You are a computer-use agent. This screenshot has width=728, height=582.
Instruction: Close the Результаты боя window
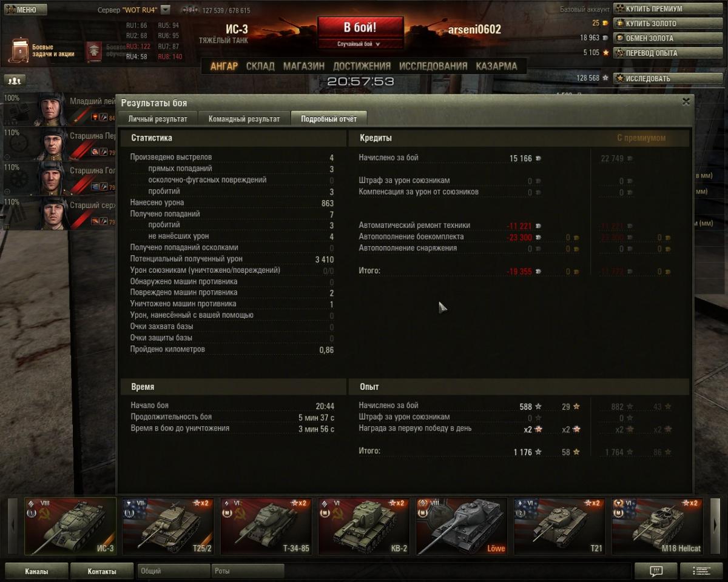click(686, 102)
